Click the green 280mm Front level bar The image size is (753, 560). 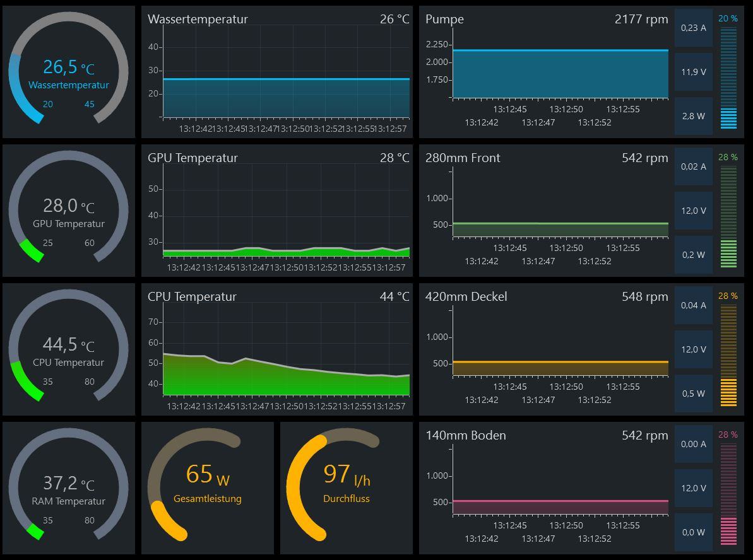[x=728, y=217]
